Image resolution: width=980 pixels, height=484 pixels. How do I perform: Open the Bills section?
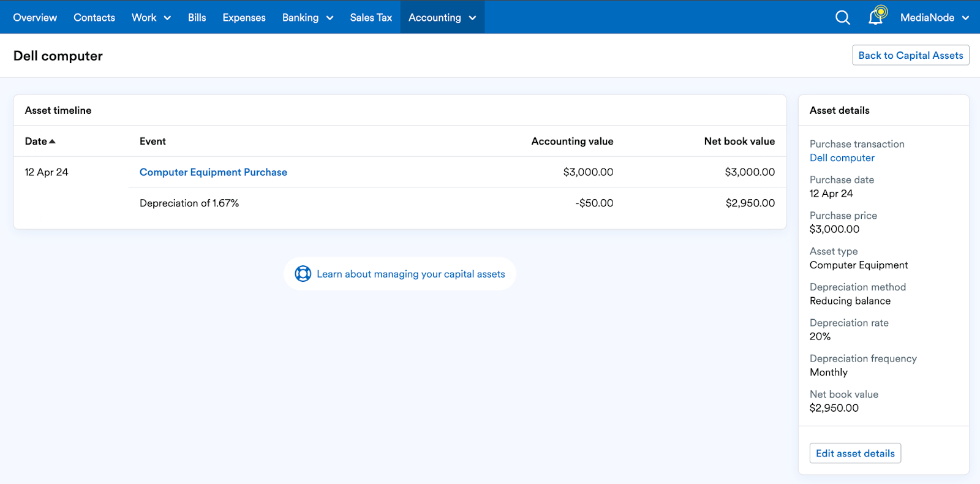[197, 18]
